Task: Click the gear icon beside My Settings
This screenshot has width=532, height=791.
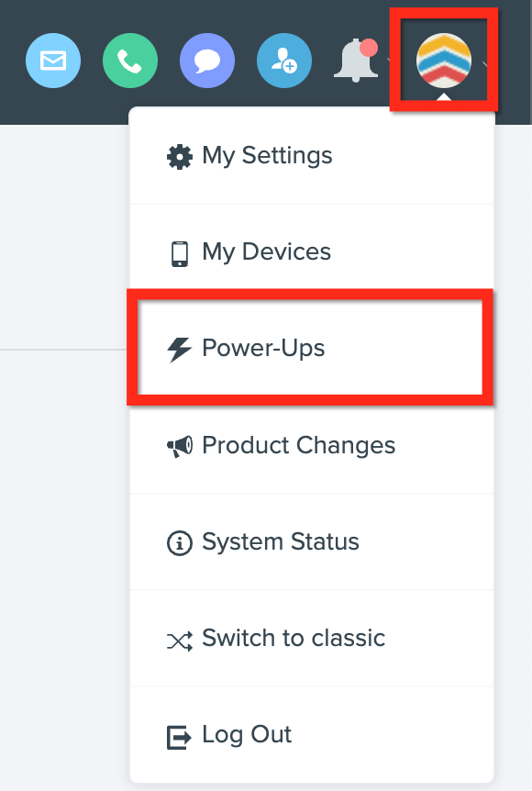Action: point(180,157)
